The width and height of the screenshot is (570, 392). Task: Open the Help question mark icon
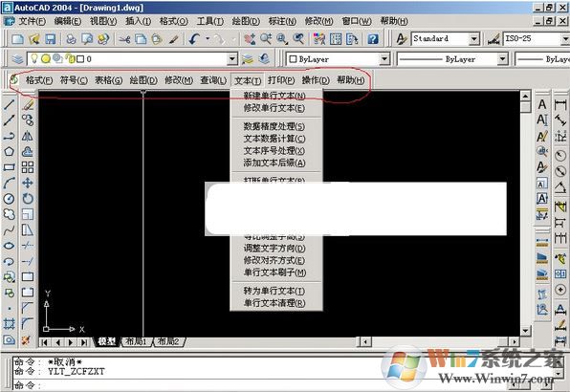pyautogui.click(x=373, y=39)
